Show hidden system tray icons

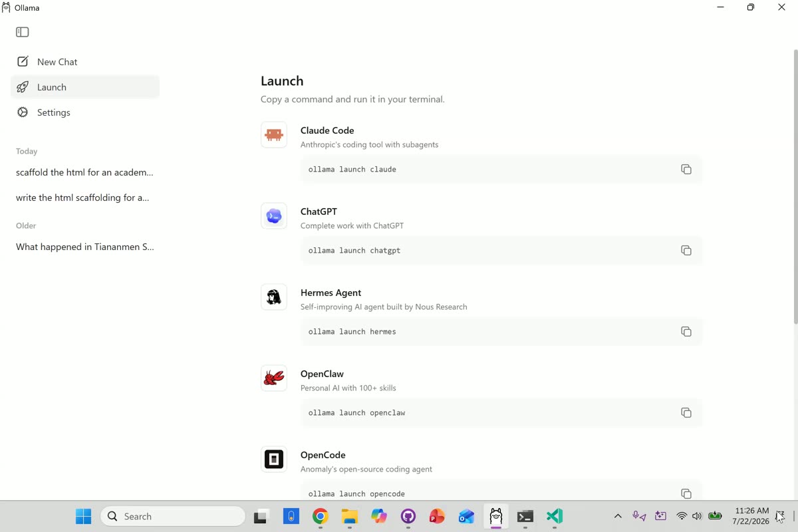pos(618,516)
